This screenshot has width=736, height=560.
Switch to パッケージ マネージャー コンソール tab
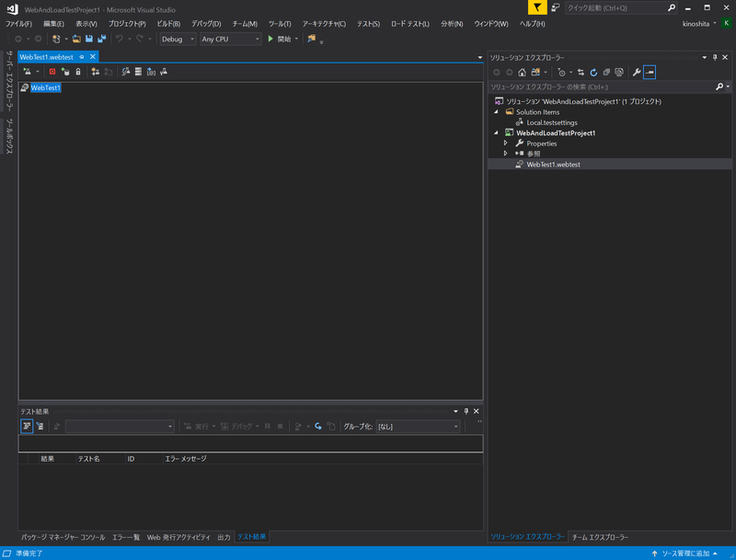[x=63, y=537]
